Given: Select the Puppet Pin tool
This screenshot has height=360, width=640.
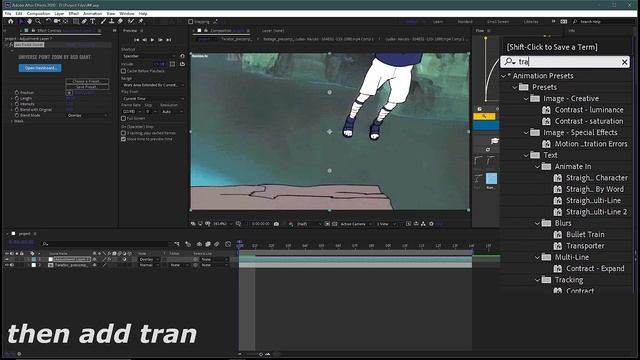Looking at the screenshot, I should 141,22.
